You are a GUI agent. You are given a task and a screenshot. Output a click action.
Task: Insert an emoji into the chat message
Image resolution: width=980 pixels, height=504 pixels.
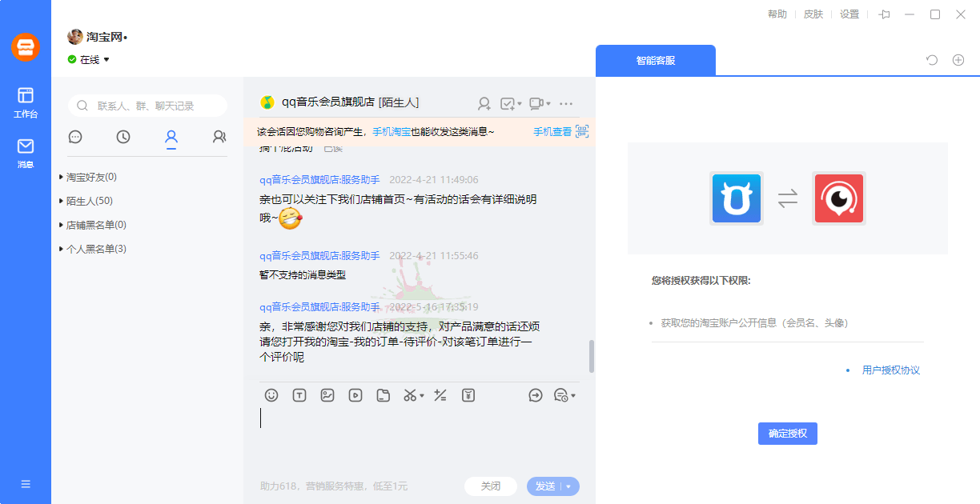click(x=270, y=394)
